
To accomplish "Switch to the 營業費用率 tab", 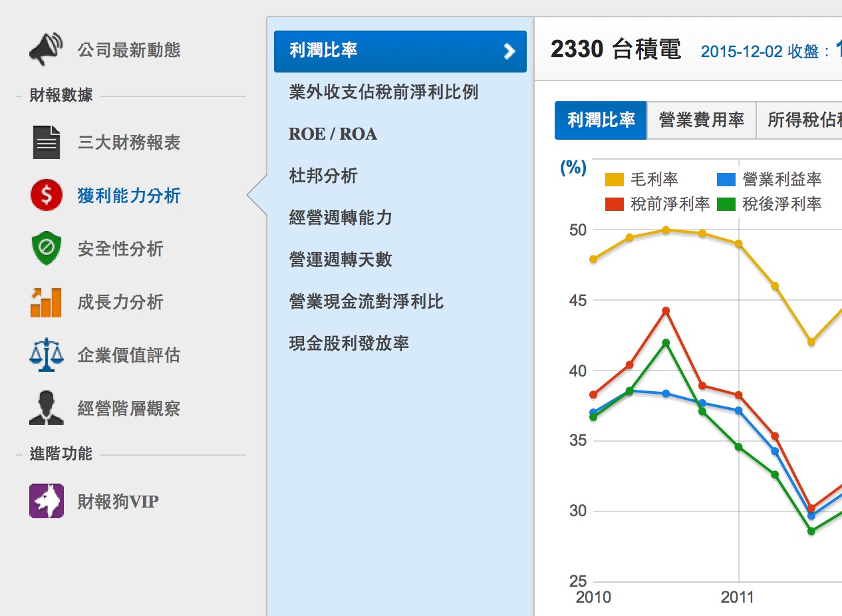I will 701,120.
